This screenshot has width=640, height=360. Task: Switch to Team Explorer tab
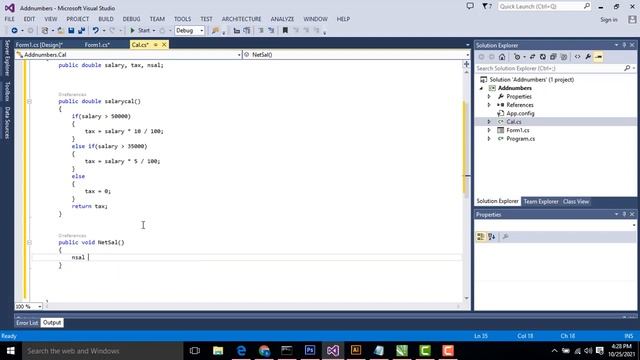541,202
